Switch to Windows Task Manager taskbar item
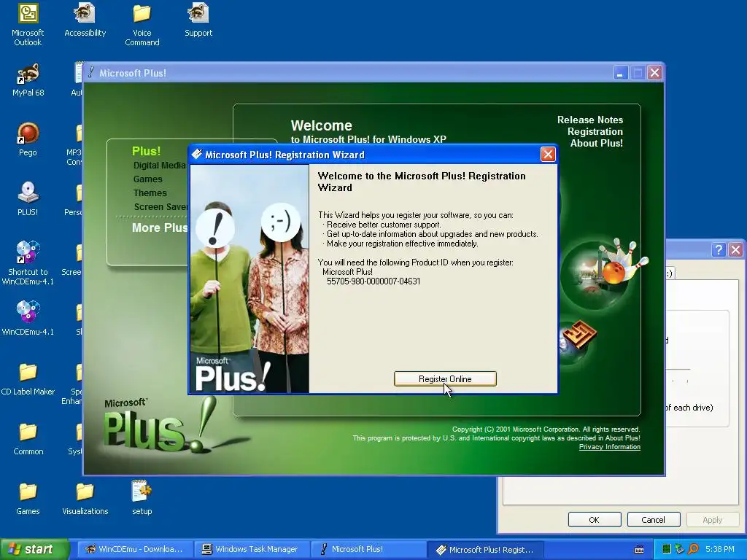 [251, 550]
